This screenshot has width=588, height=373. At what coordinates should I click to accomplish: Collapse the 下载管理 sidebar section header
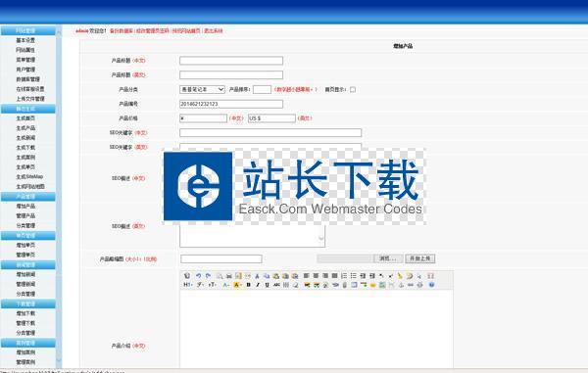[x=28, y=303]
